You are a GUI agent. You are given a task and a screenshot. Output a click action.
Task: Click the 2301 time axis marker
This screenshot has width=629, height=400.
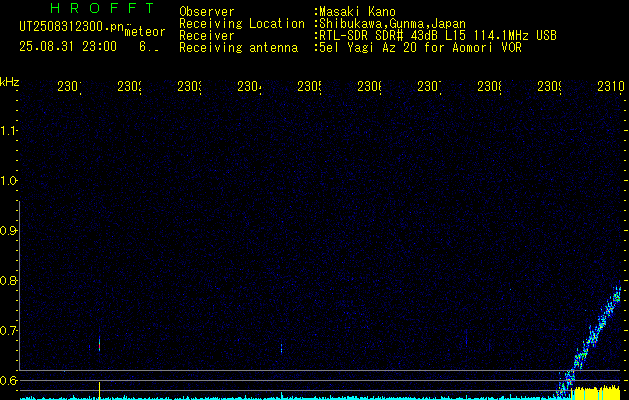69,86
